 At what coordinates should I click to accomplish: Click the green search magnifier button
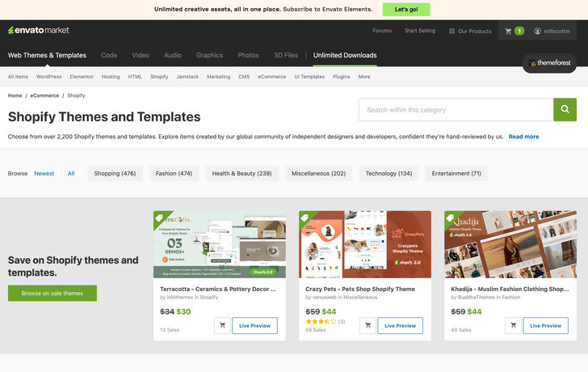pos(565,110)
